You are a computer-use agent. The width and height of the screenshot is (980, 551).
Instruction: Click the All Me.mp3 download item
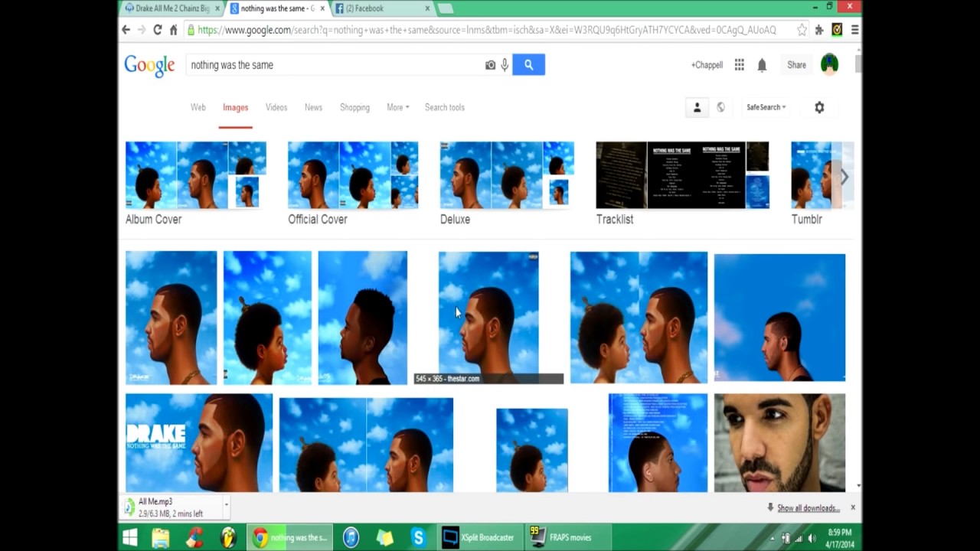tap(171, 507)
